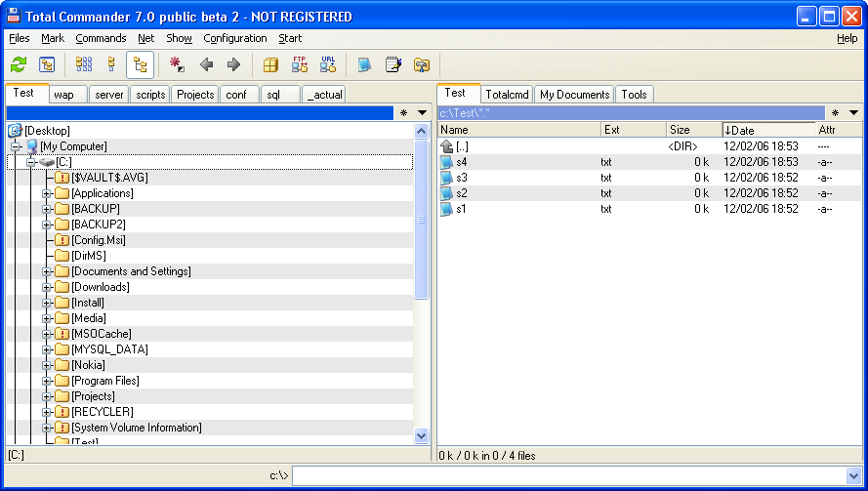Image resolution: width=868 pixels, height=491 pixels.
Task: Click the My Computer icon in tree
Action: tap(32, 146)
